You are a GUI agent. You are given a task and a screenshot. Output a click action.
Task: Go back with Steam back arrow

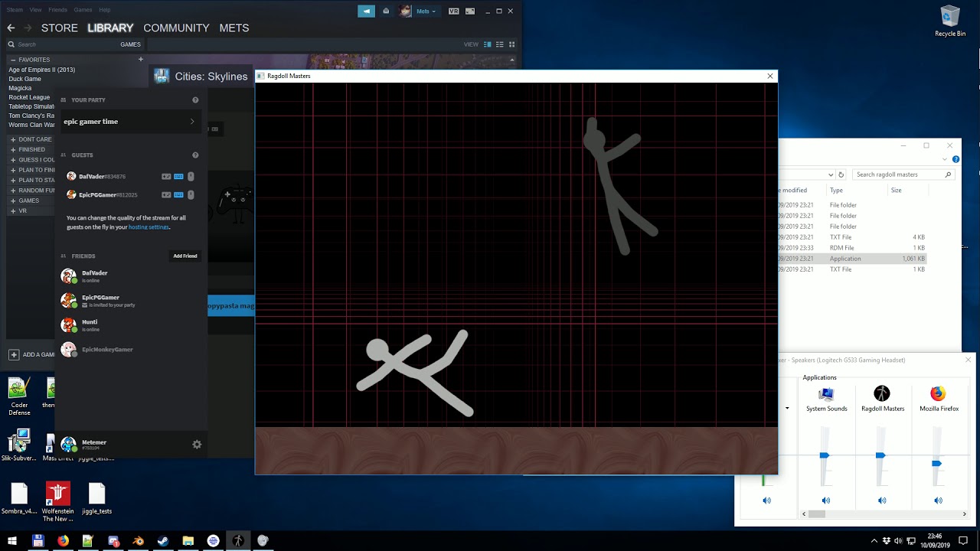(11, 28)
